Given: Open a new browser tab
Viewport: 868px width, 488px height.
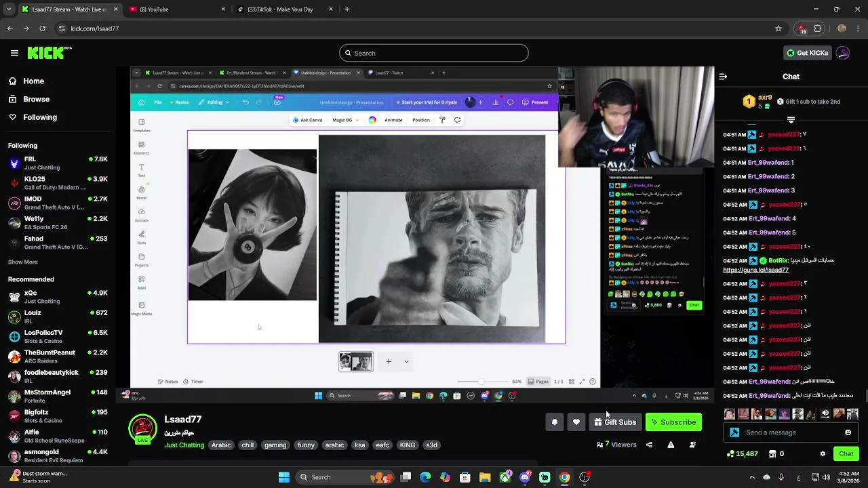Looking at the screenshot, I should click(x=347, y=9).
